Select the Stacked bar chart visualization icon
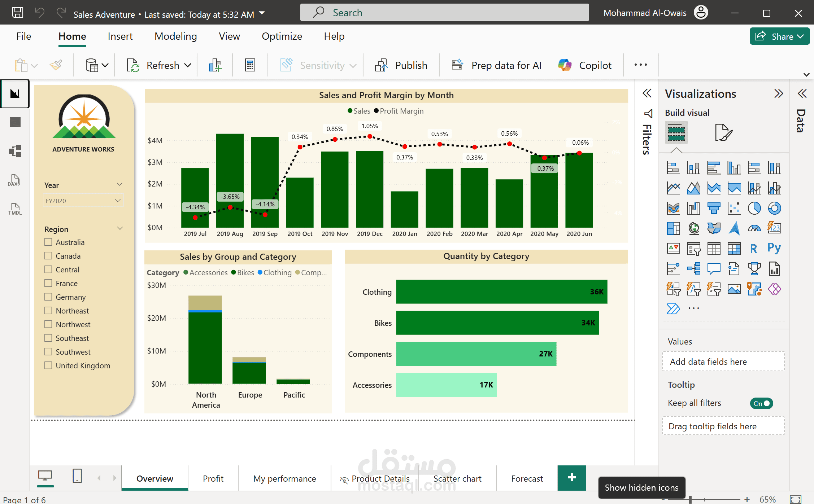The height and width of the screenshot is (504, 814). click(x=674, y=168)
